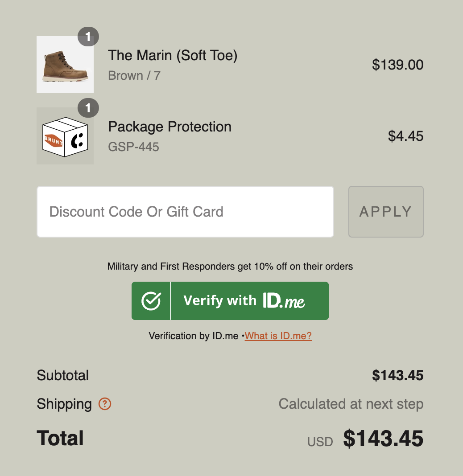Image resolution: width=463 pixels, height=476 pixels.
Task: Click The Marin boot product thumbnail
Action: (x=65, y=65)
